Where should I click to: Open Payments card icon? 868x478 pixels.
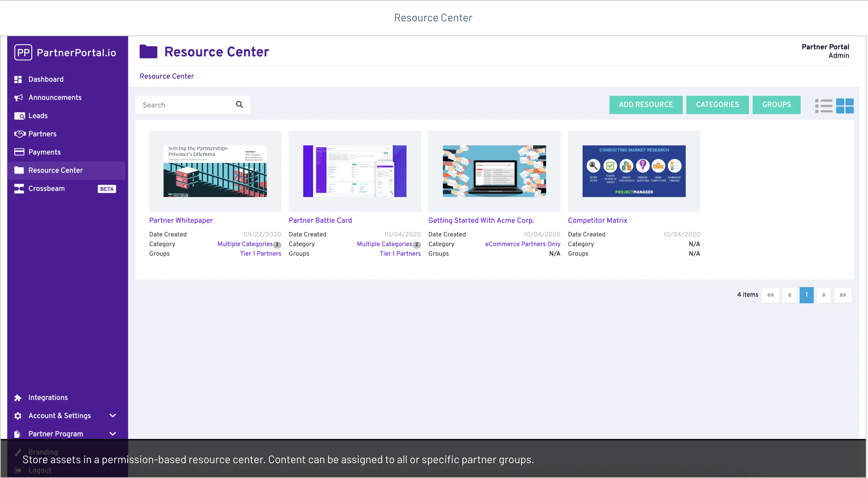pyautogui.click(x=19, y=152)
